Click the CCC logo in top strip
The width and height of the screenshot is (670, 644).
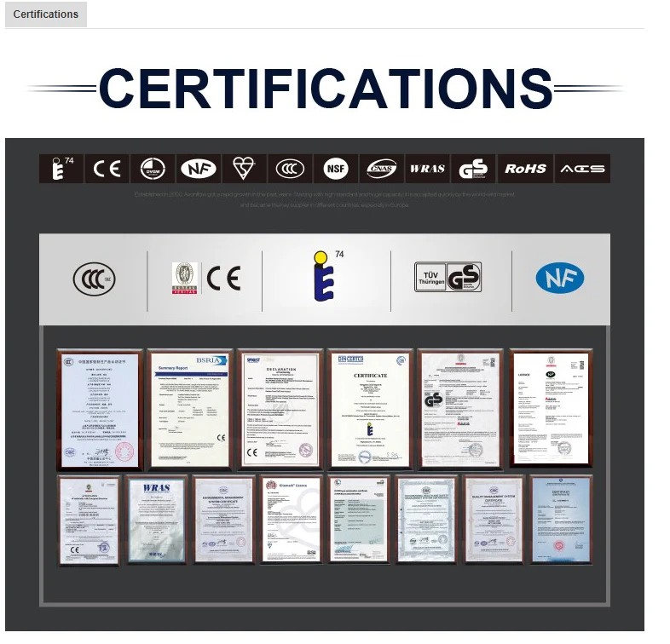tap(290, 169)
